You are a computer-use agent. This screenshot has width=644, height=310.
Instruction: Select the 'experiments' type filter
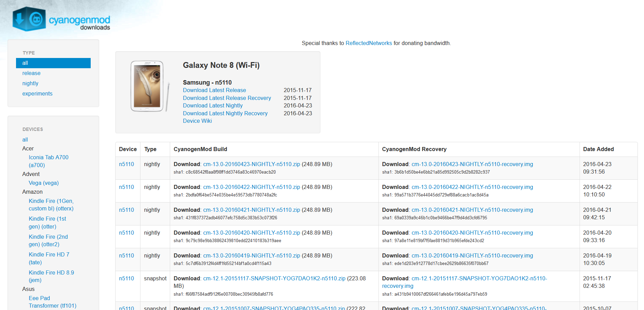38,94
